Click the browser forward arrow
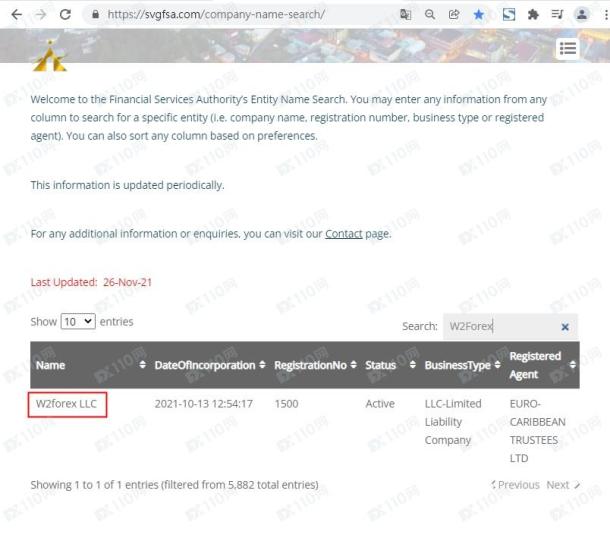The height and width of the screenshot is (541, 610). [x=40, y=15]
